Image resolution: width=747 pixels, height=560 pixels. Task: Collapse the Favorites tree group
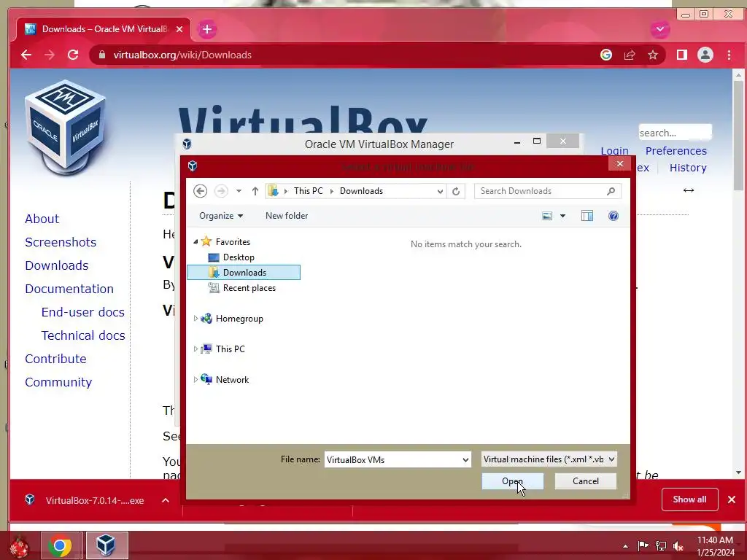coord(196,242)
